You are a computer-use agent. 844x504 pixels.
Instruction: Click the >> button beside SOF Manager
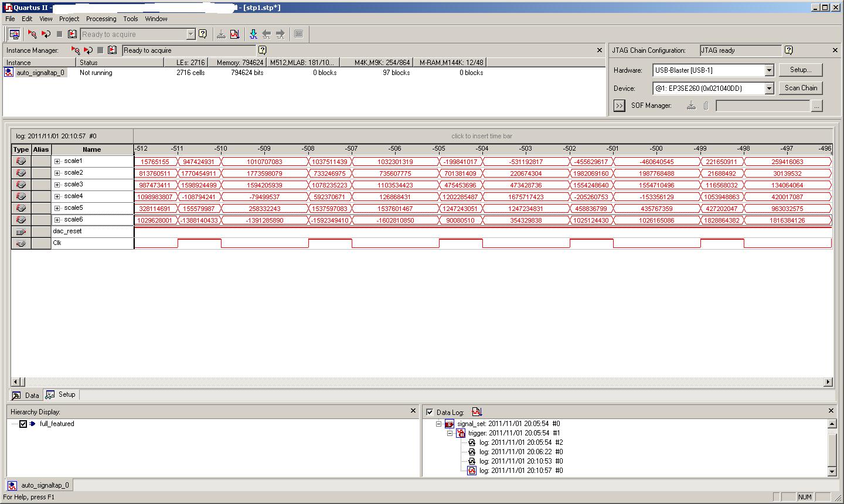pyautogui.click(x=619, y=106)
